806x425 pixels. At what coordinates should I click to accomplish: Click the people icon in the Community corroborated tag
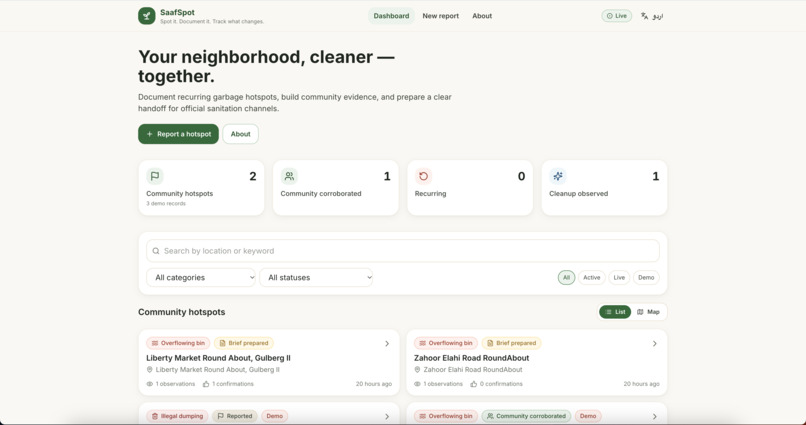pos(490,416)
